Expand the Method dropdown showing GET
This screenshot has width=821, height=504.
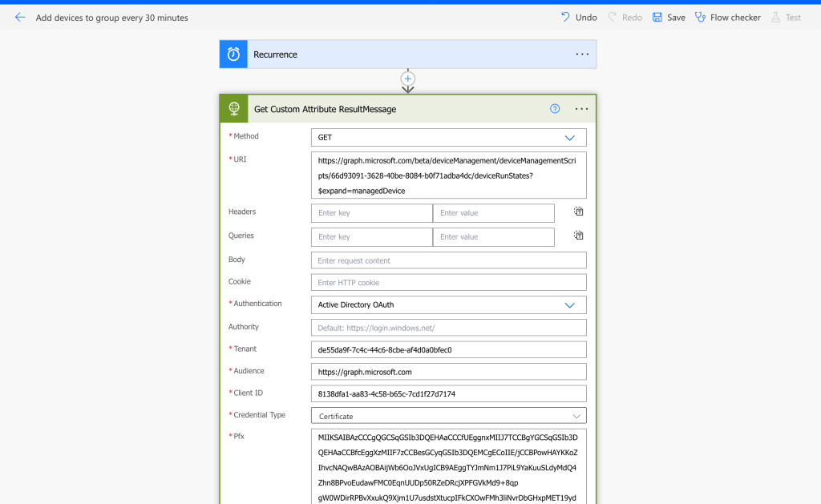(x=448, y=138)
